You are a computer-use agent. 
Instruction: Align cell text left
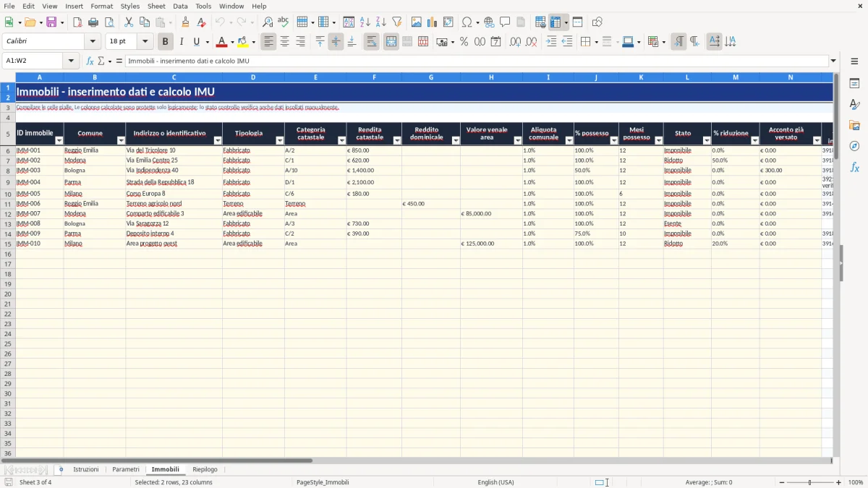pyautogui.click(x=269, y=42)
